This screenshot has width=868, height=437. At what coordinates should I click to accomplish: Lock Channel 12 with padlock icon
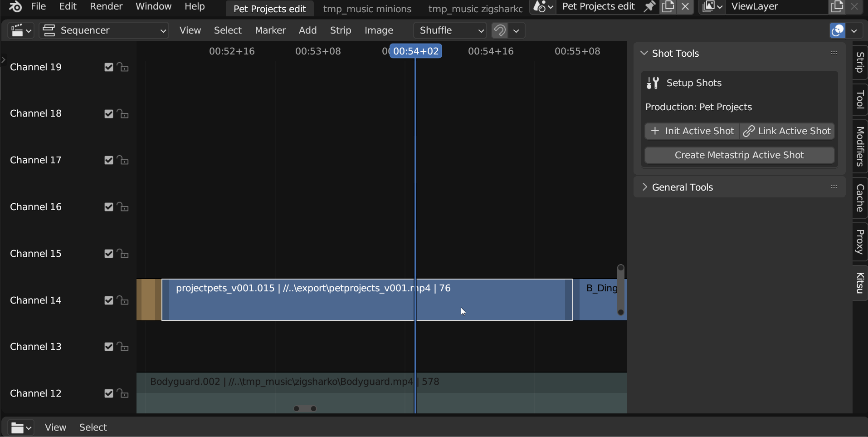[x=122, y=393]
